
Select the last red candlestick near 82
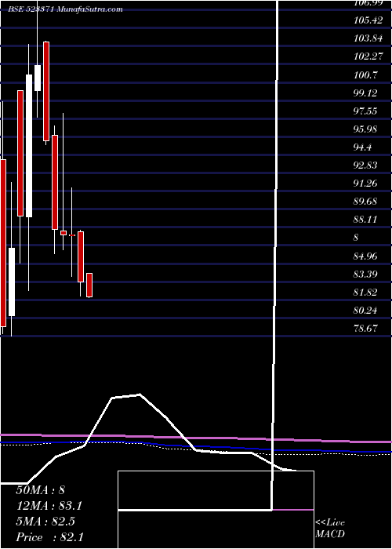click(x=89, y=285)
